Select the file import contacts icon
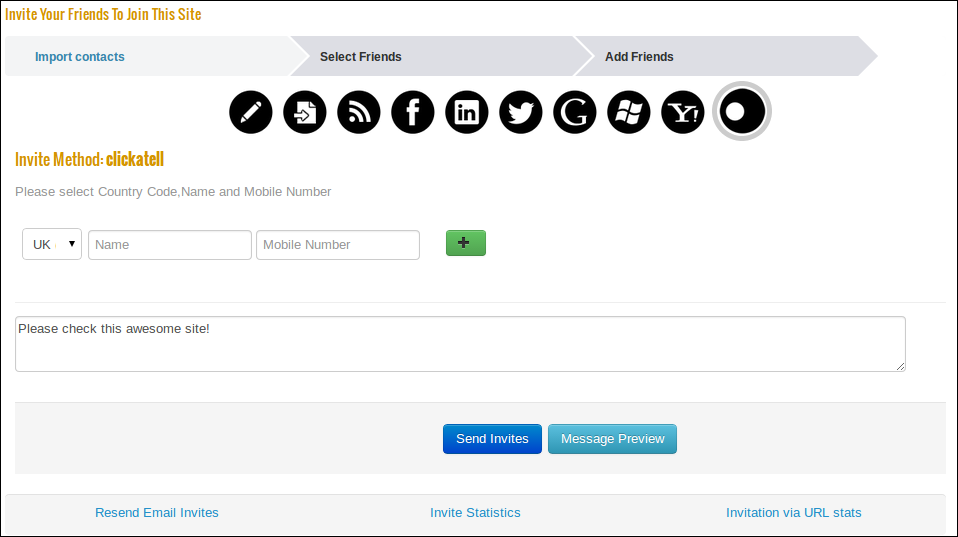Screen dimensions: 958x537 click(305, 112)
